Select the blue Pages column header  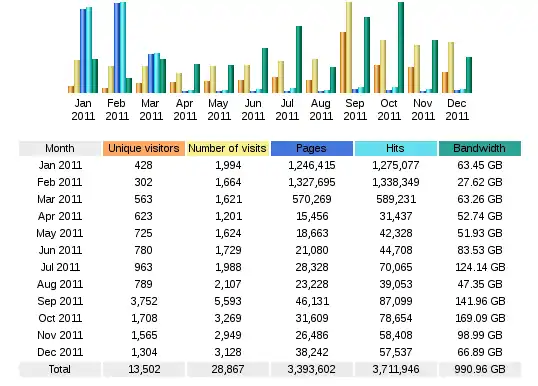tap(312, 148)
